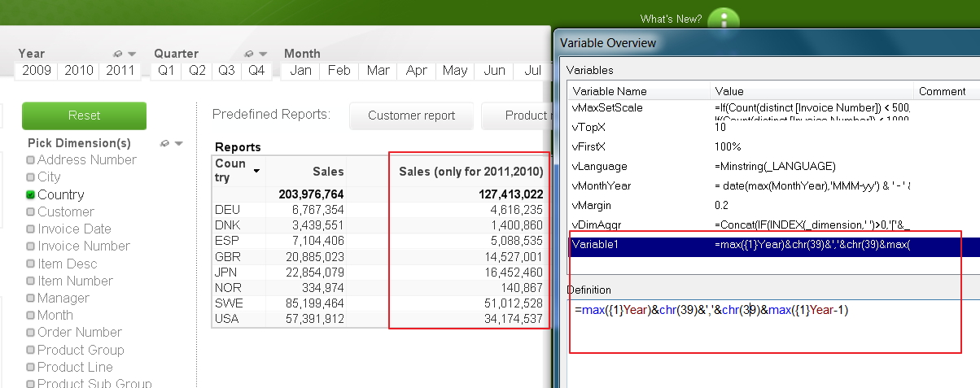This screenshot has height=388, width=980.
Task: Open the Year list box dropdown arrow
Action: click(x=132, y=54)
